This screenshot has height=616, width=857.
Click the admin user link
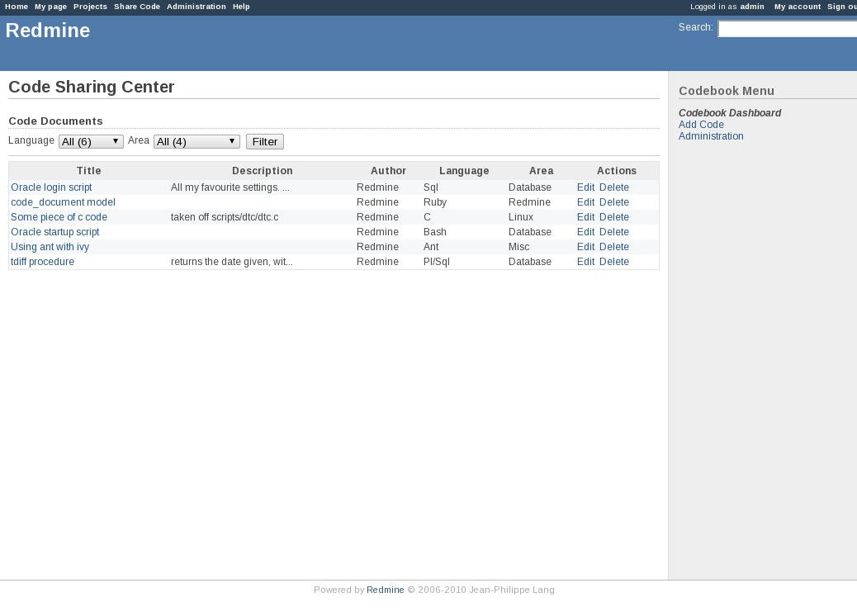point(752,7)
